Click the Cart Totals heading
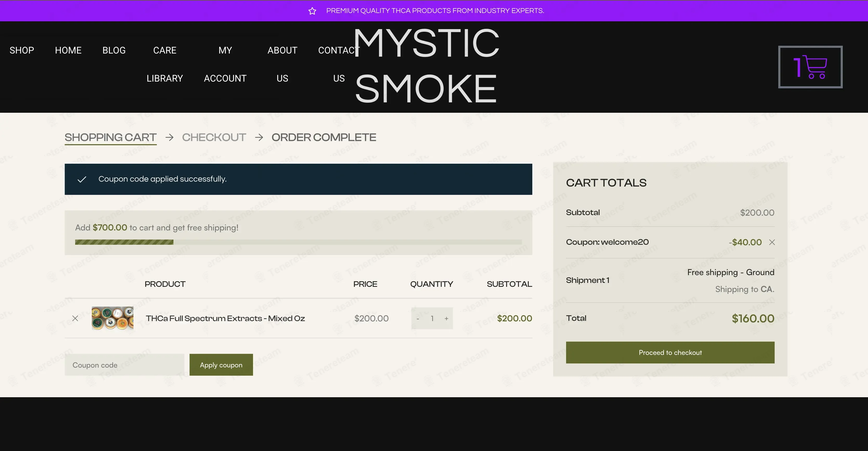 pos(606,183)
